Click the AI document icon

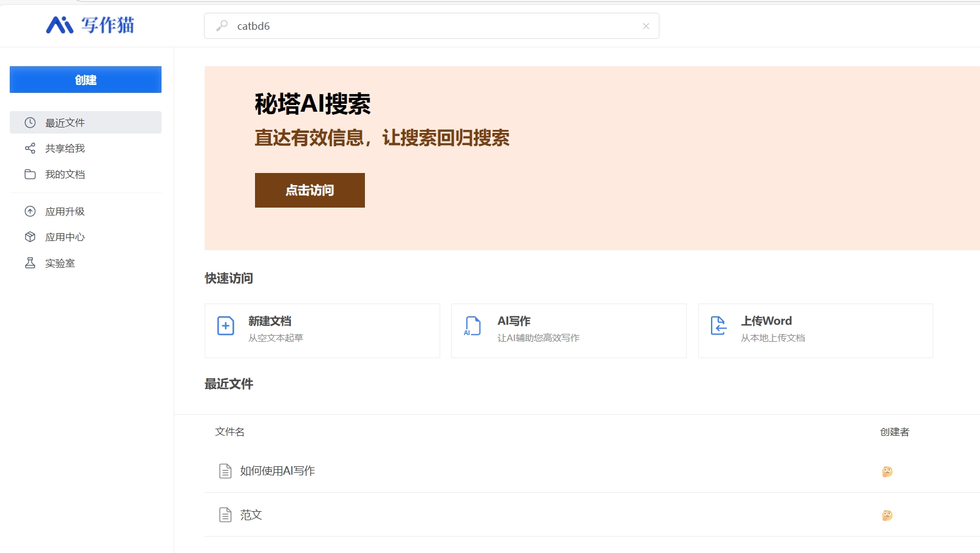click(472, 326)
